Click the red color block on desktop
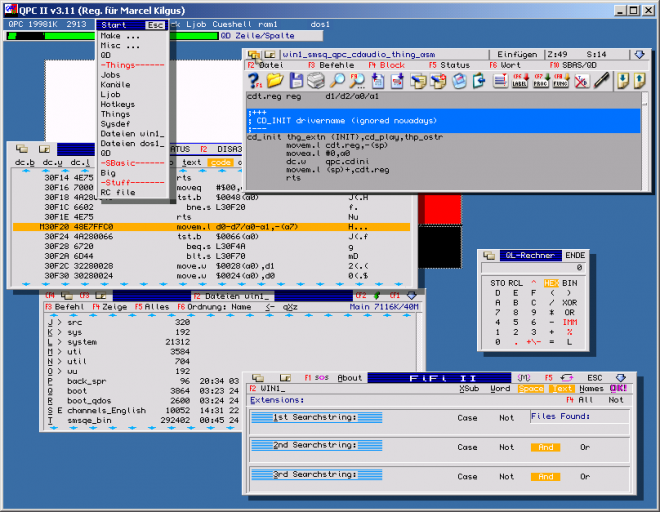Screen dimensions: 660x512 click(442, 210)
